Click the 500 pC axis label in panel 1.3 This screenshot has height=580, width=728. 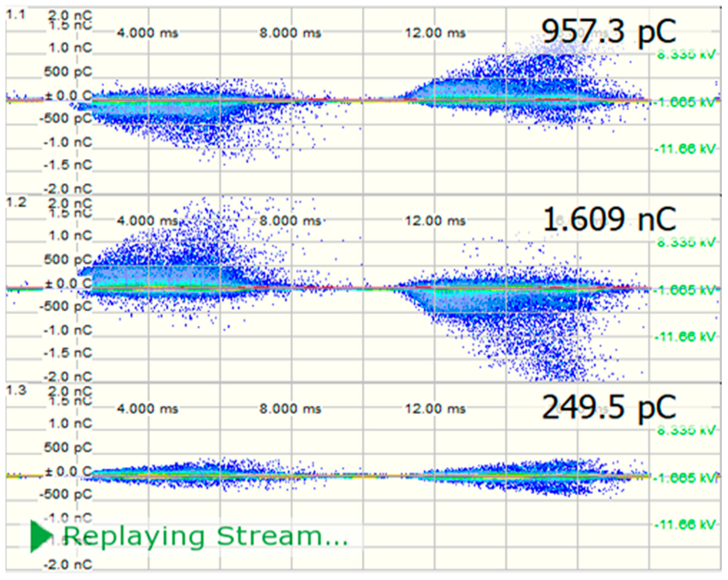68,447
